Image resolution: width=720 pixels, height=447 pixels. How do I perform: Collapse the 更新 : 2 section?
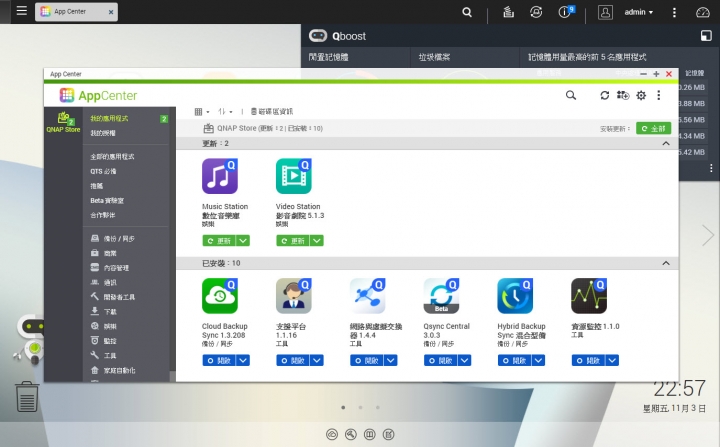click(666, 144)
